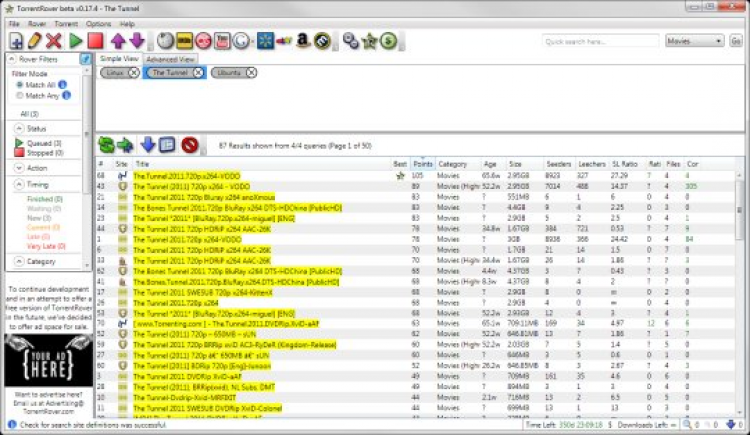Viewport: 750px width, 435px height.
Task: Sort results by Points column
Action: tap(423, 164)
